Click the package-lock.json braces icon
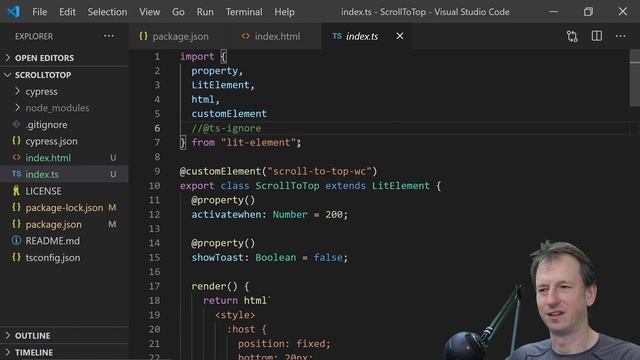The image size is (640, 360). (16, 207)
